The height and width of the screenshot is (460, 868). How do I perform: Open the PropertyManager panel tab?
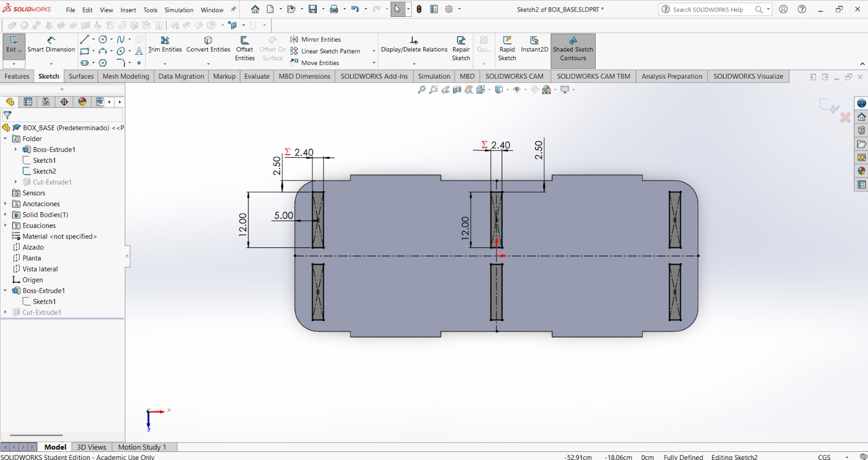pos(28,102)
